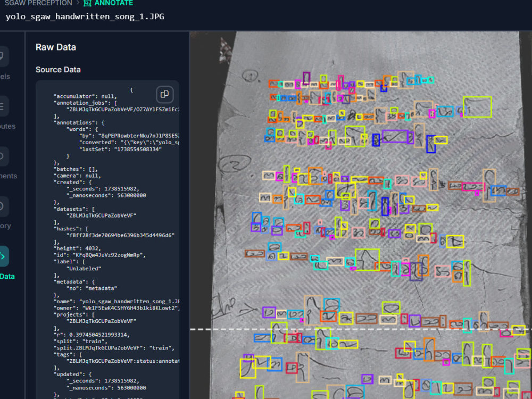Select the Raw Data heading
The width and height of the screenshot is (532, 399).
(x=56, y=47)
